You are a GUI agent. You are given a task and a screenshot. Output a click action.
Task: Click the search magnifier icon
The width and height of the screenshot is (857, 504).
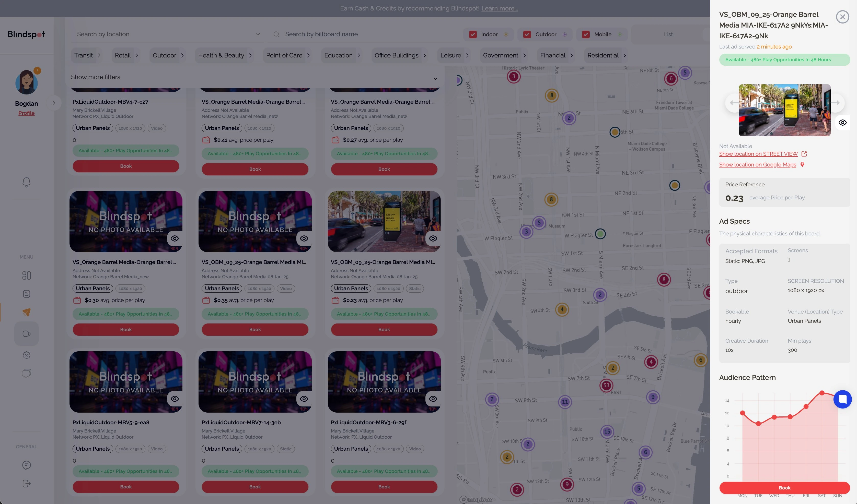coord(276,34)
